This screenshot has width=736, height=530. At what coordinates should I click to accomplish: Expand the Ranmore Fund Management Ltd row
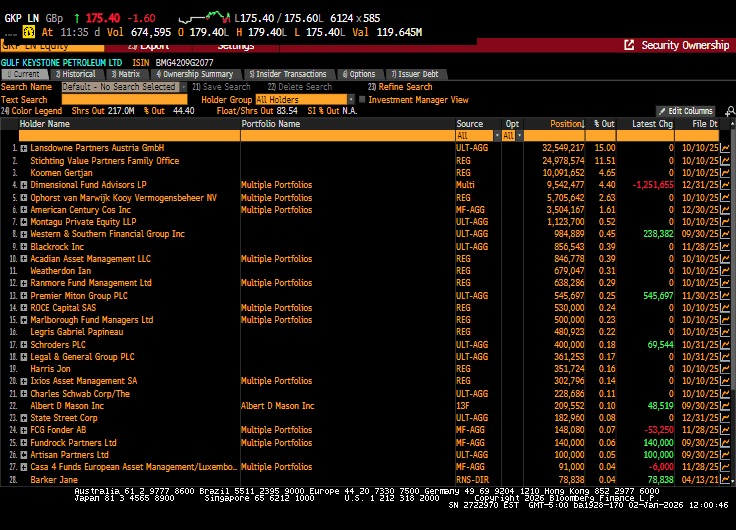23,283
